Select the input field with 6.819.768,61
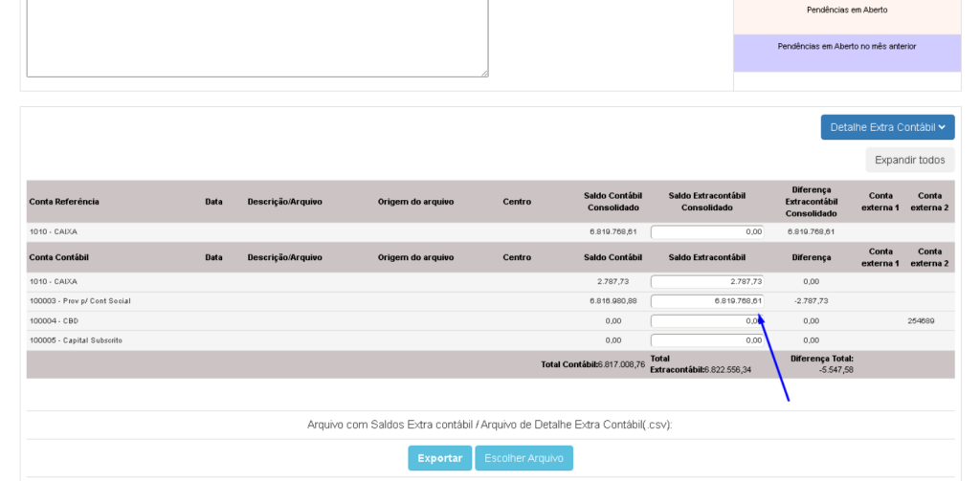 pos(706,301)
